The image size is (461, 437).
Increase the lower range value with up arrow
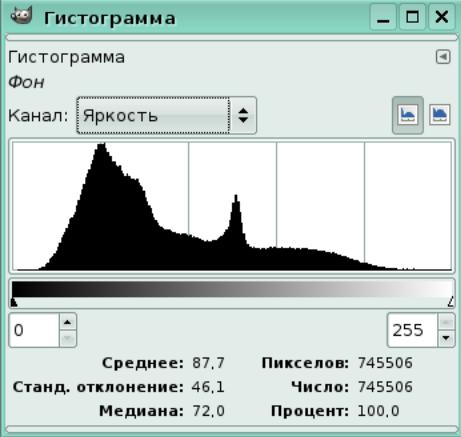(x=68, y=322)
